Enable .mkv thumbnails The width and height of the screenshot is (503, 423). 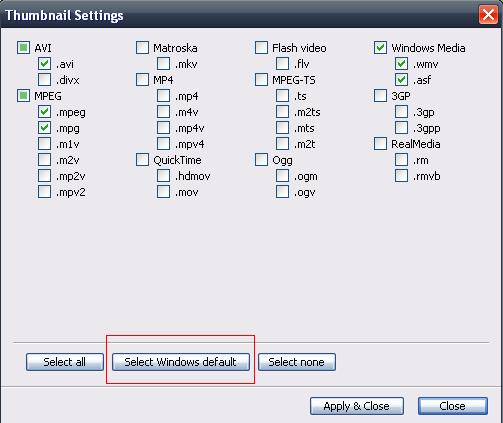[163, 64]
